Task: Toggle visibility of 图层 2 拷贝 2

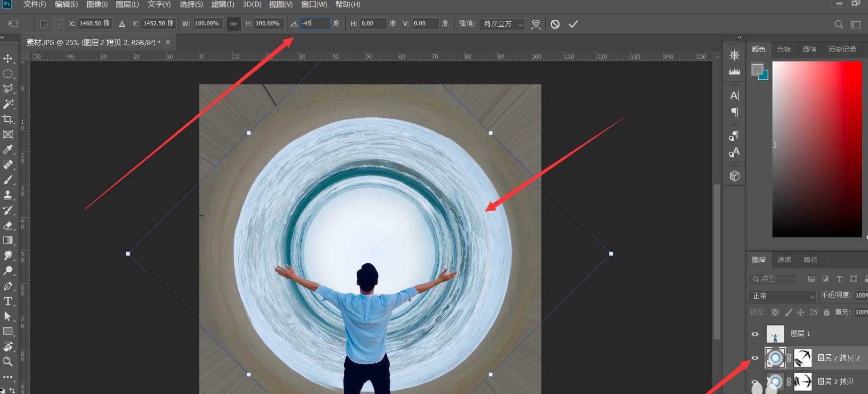Action: coord(755,358)
